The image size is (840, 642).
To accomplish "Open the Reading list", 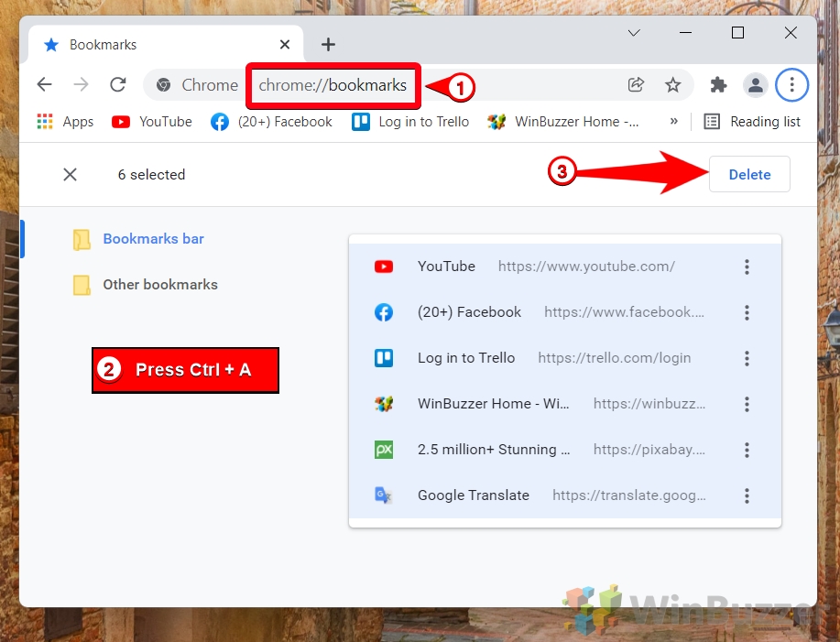I will pyautogui.click(x=752, y=122).
